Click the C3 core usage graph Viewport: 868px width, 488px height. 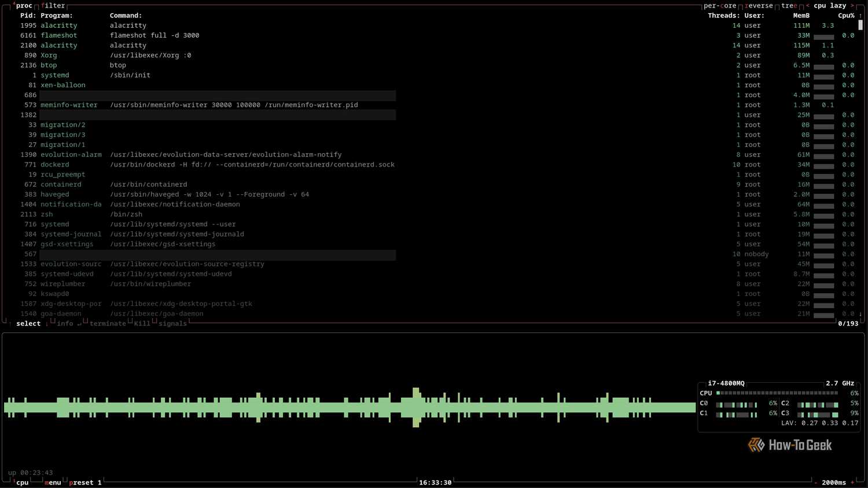[818, 414]
